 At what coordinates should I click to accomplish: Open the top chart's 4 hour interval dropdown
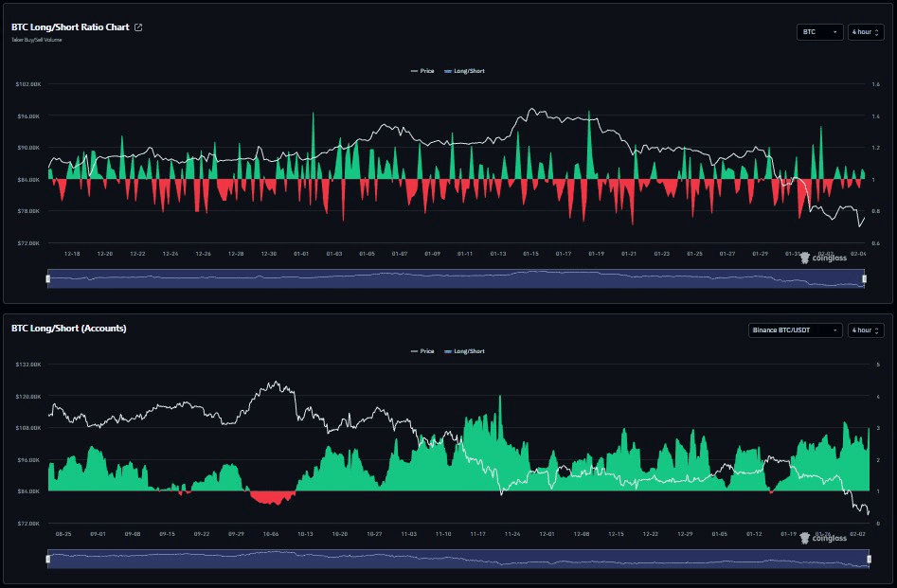[866, 32]
